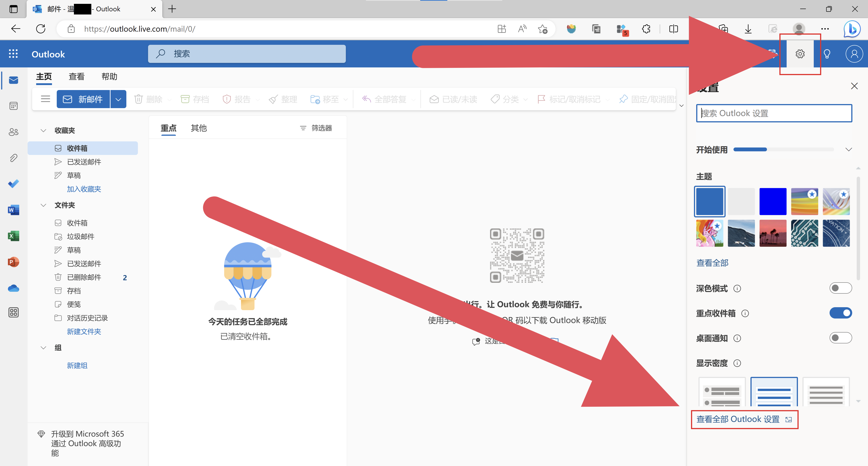Open the To Do checkmark app

click(x=14, y=184)
